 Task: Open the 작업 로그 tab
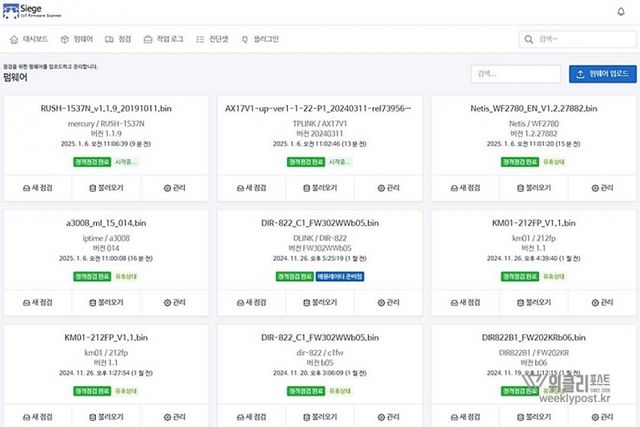point(163,39)
